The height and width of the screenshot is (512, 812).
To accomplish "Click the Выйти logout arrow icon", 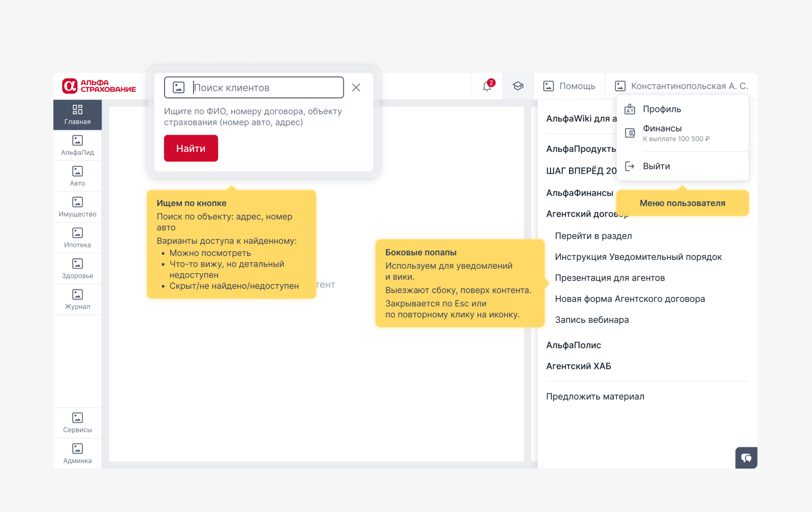I will [630, 166].
